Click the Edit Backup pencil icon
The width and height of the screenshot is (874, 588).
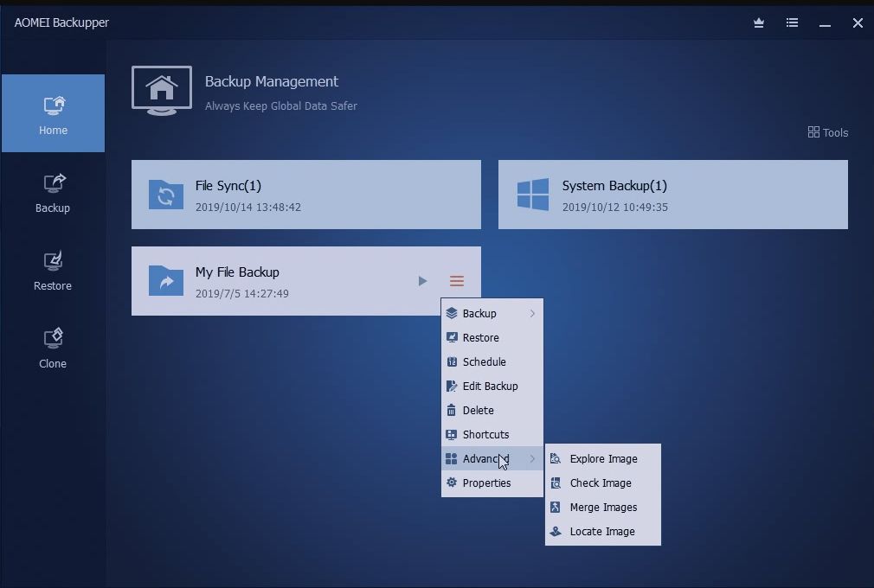tap(452, 386)
